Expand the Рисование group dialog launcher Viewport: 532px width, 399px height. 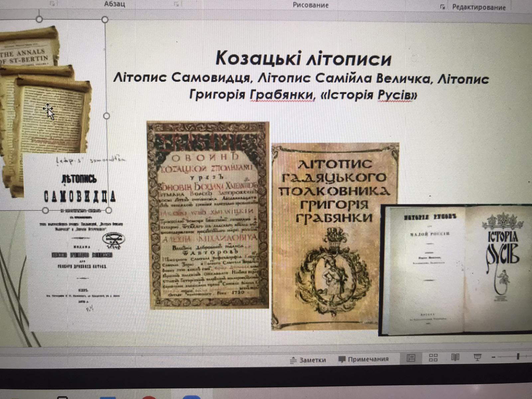pyautogui.click(x=443, y=7)
